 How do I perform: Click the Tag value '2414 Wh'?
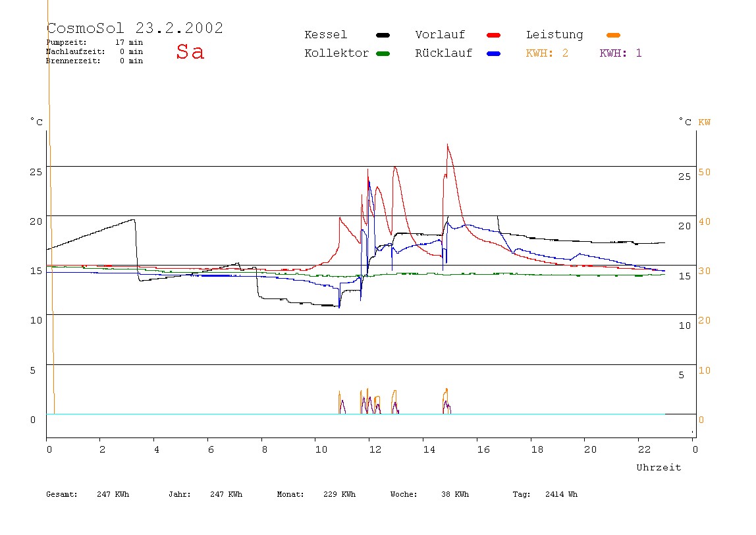pyautogui.click(x=561, y=494)
